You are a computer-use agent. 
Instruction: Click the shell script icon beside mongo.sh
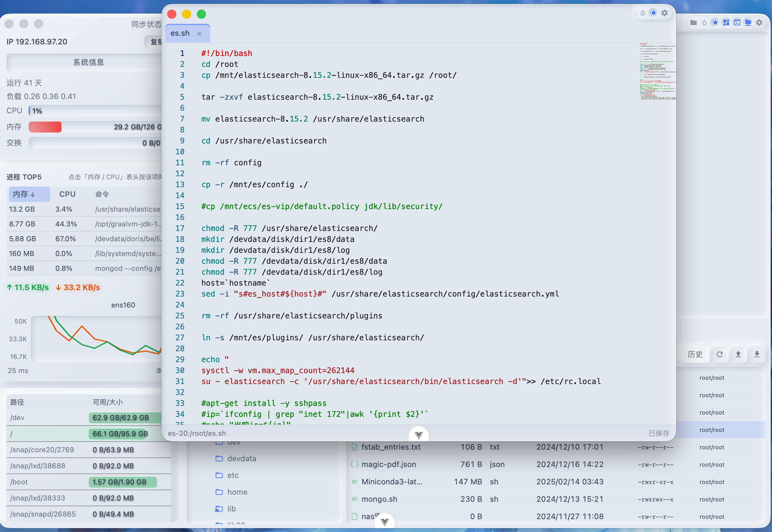355,499
